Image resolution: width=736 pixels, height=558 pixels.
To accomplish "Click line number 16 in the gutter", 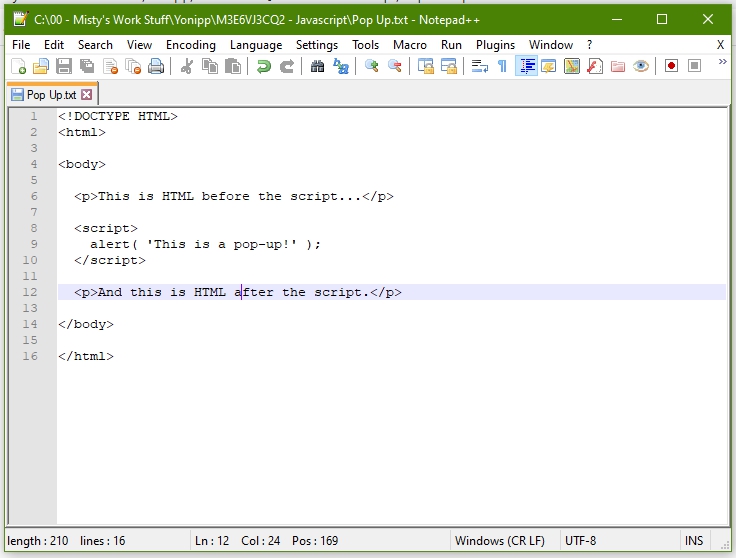I will (30, 356).
